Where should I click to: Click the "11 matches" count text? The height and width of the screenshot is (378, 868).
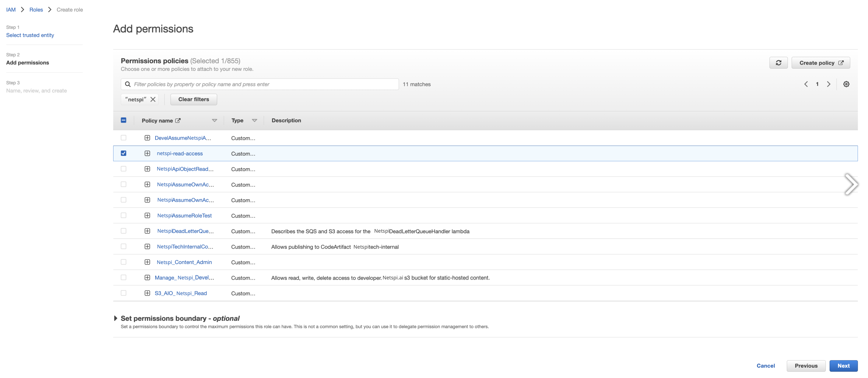click(x=416, y=84)
